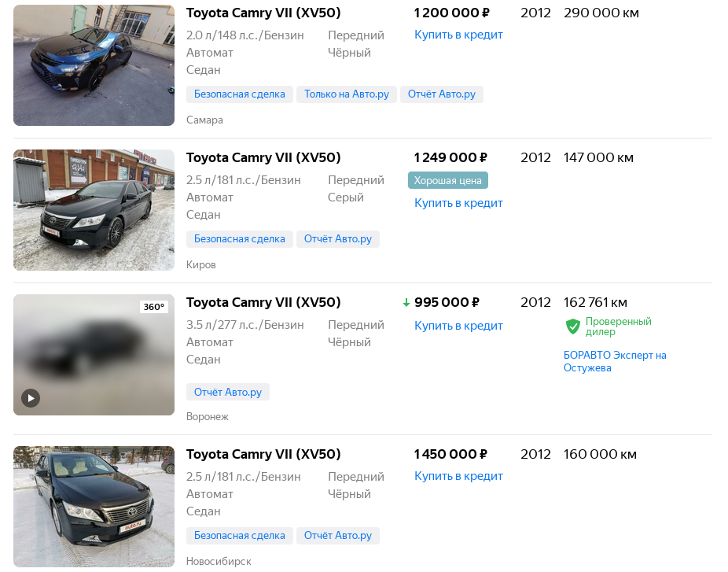Viewport: 728px width, 572px height.
Task: Click the 1 249 000 ₽ price
Action: click(450, 158)
